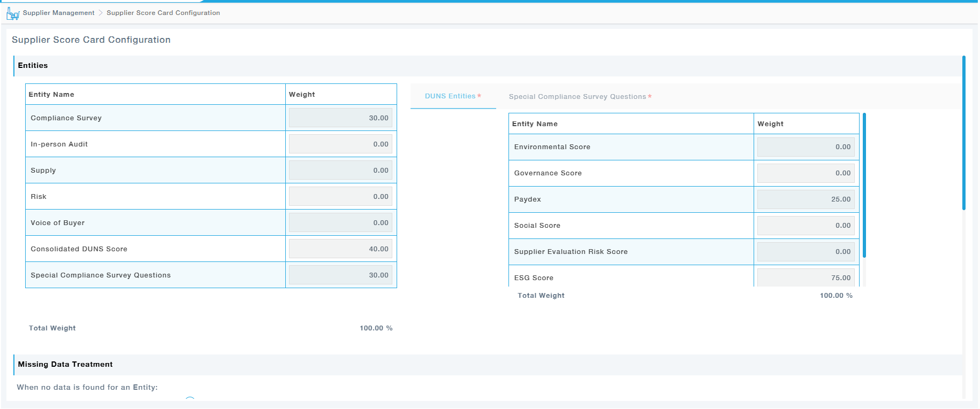Focus the Voice of Buyer weight field

tap(340, 223)
